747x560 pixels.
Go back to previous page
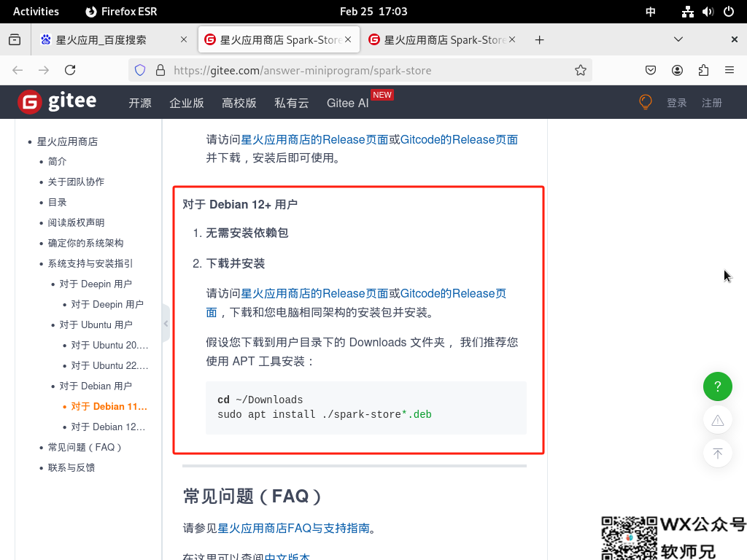click(18, 71)
